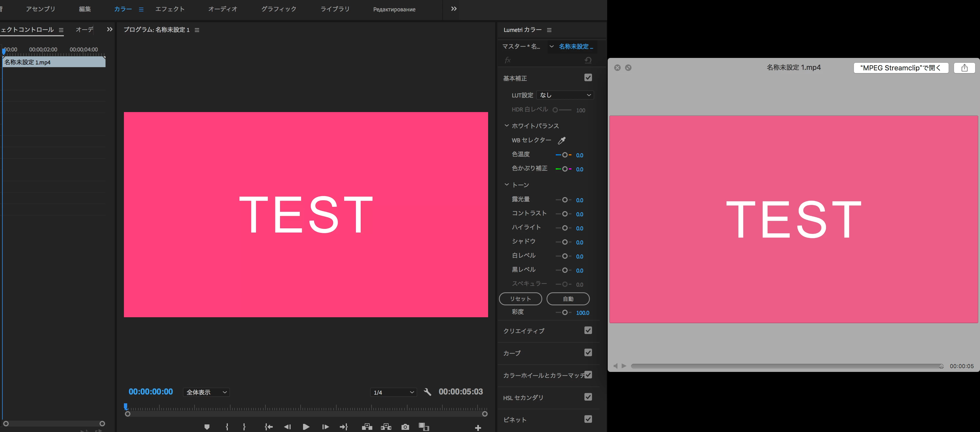Show hidden panel tabs beside オーデ tab
This screenshot has height=432, width=980.
coord(110,29)
